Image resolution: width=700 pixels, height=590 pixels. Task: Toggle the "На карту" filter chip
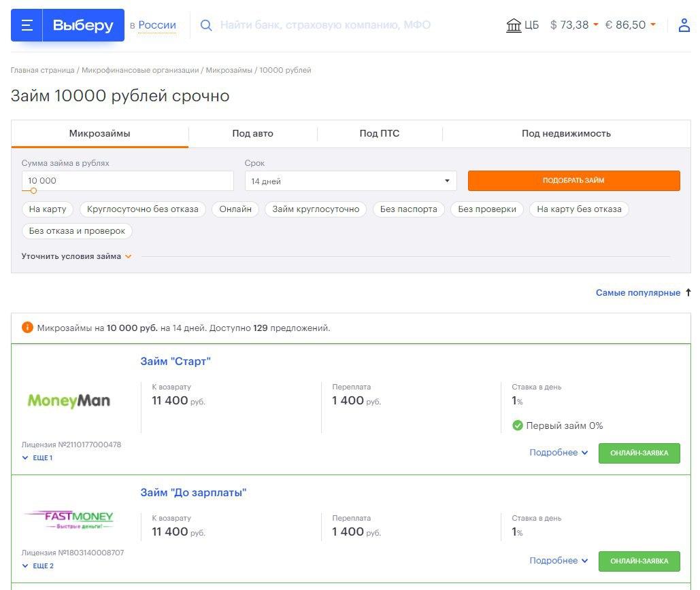(48, 209)
